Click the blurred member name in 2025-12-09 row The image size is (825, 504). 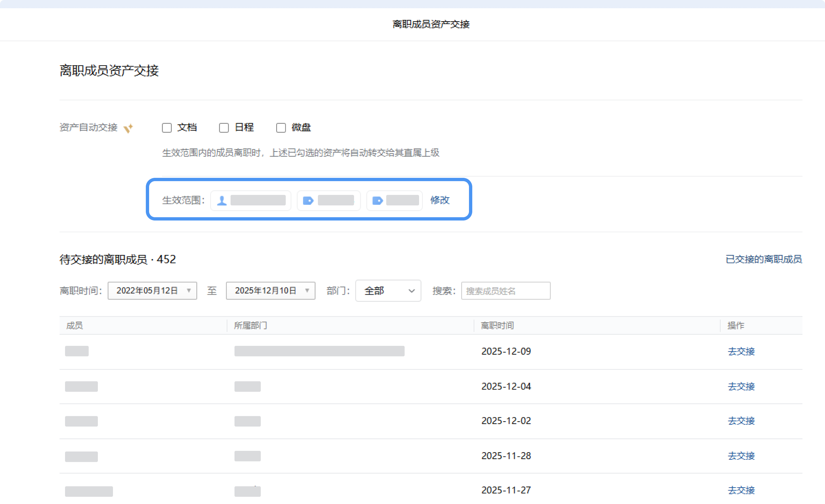pyautogui.click(x=77, y=351)
